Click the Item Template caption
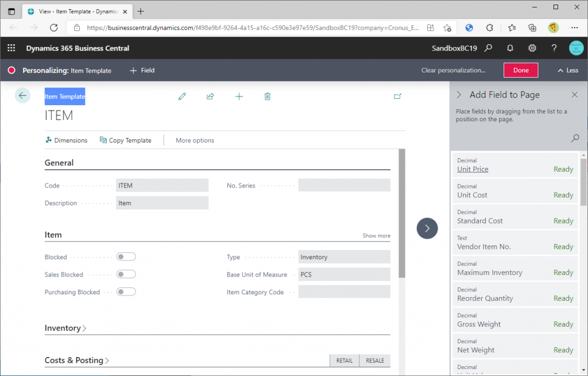 coord(65,97)
